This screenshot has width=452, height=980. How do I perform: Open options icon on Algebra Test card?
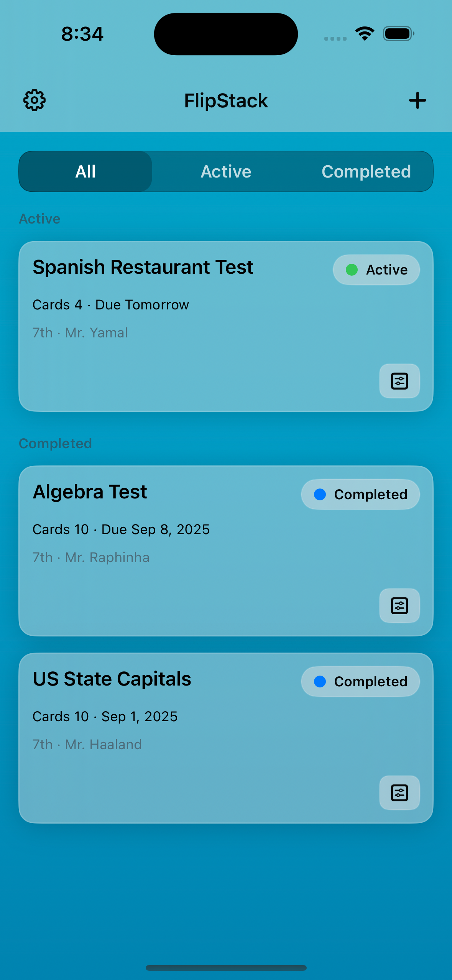point(399,606)
